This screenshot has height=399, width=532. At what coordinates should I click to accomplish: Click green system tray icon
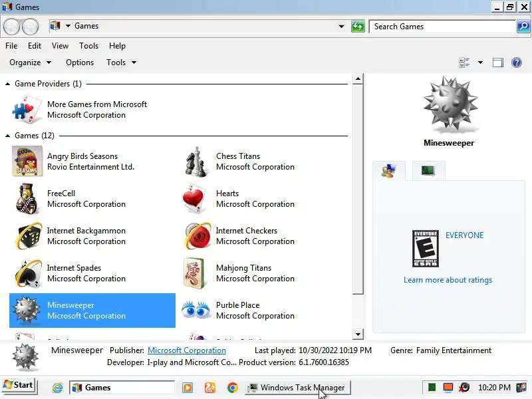[432, 387]
